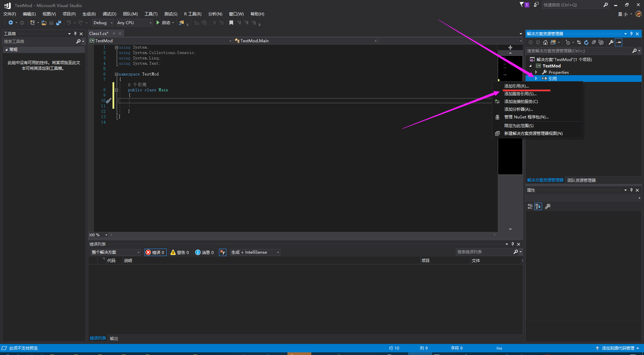Screen dimensions: 644x355
Task: Choose 添加引用(R)... from the context menu
Action: coord(517,86)
